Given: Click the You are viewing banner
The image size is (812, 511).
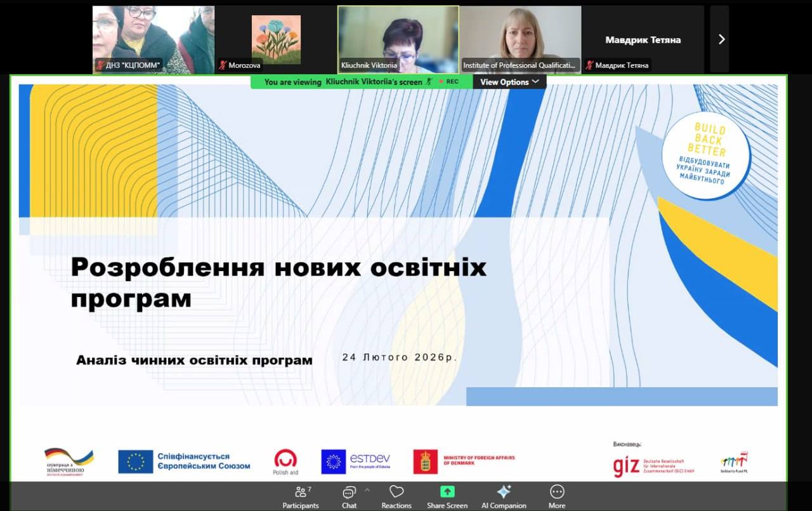Looking at the screenshot, I should click(x=292, y=82).
